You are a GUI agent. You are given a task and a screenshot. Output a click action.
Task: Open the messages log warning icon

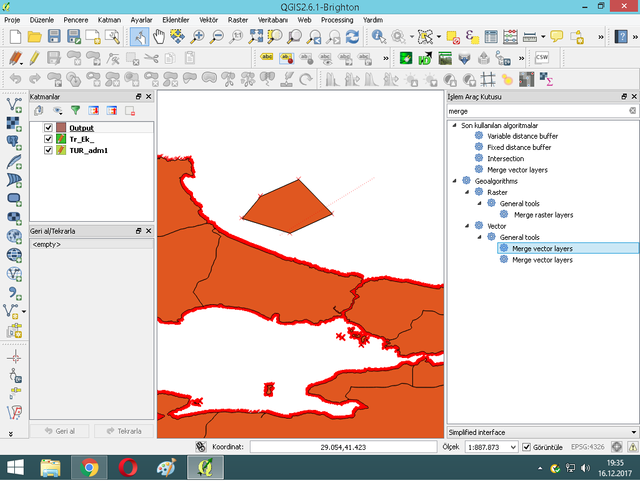(x=632, y=447)
